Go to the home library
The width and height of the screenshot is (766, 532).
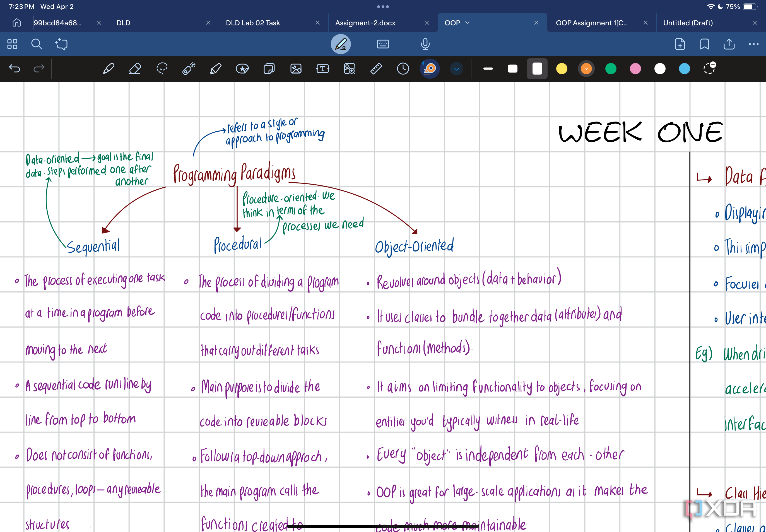(17, 23)
